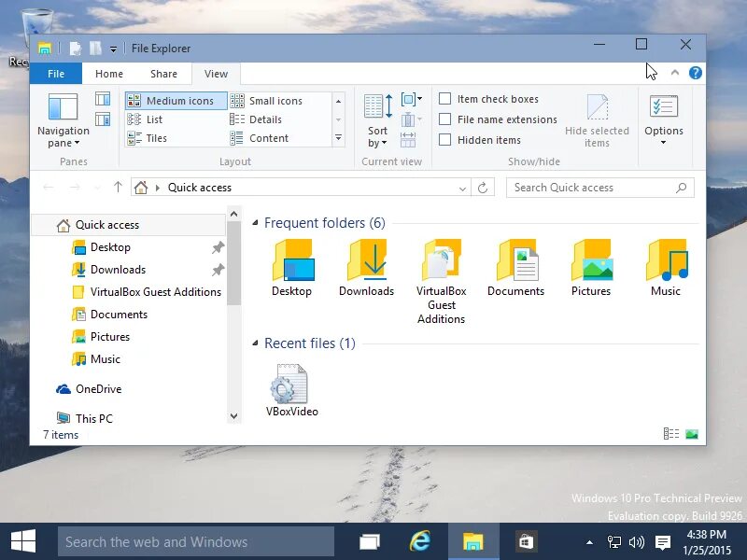Switch to List layout
The width and height of the screenshot is (747, 560).
[x=145, y=119]
